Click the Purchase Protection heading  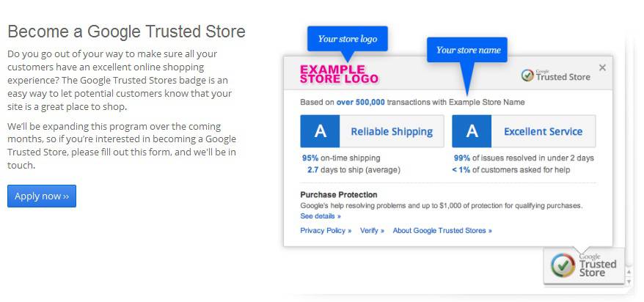coord(339,195)
